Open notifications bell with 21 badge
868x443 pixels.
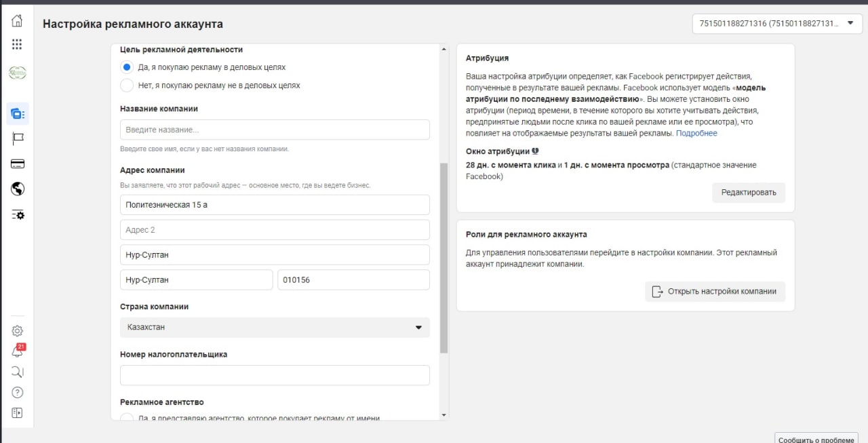pyautogui.click(x=18, y=351)
